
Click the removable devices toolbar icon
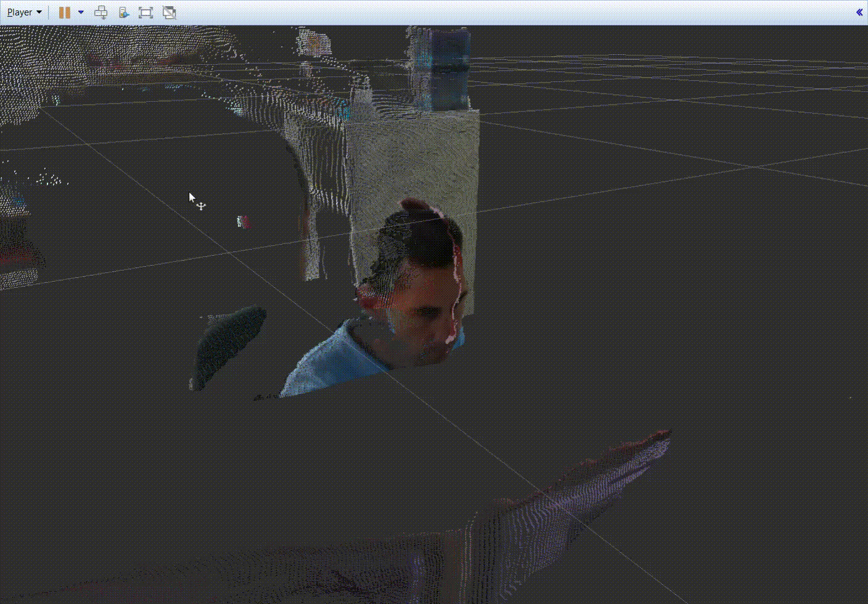click(x=123, y=12)
